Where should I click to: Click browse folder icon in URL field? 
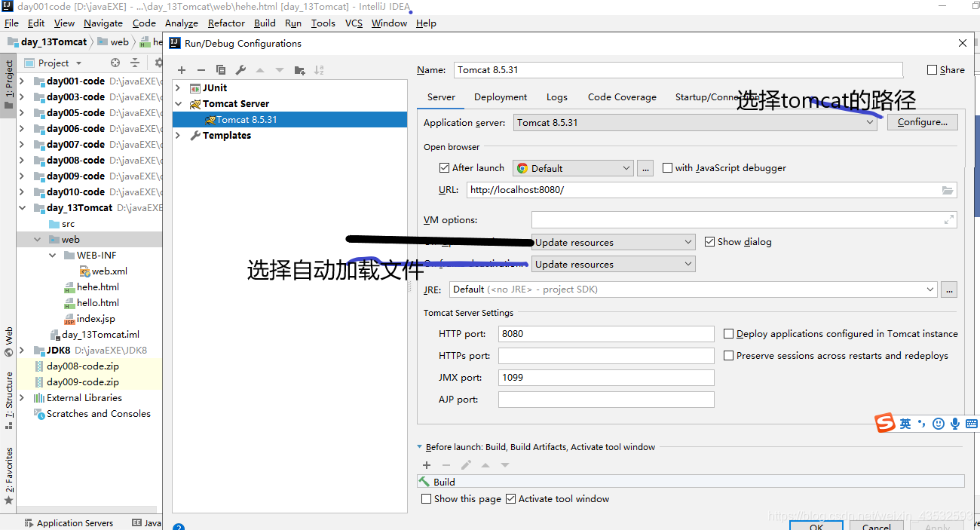point(948,190)
